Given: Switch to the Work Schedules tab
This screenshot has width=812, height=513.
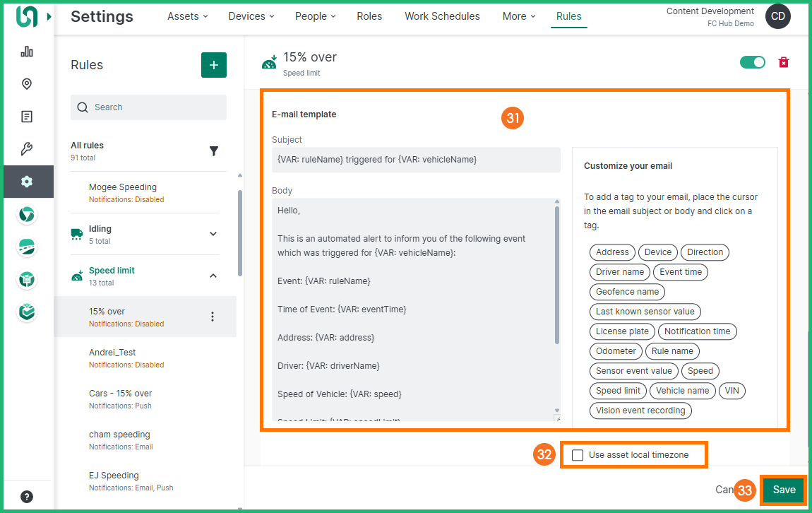Looking at the screenshot, I should click(442, 16).
